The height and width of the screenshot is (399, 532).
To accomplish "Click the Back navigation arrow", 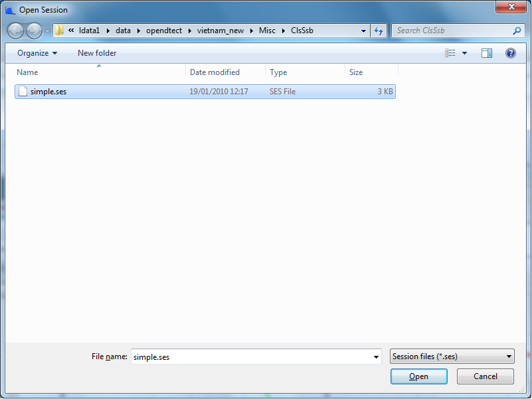I will (15, 31).
